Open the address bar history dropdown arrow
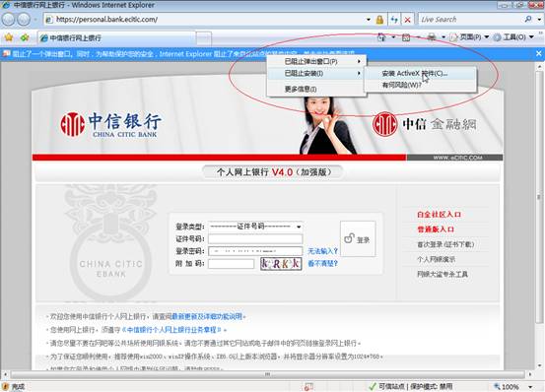Image resolution: width=545 pixels, height=392 pixels. [369, 20]
